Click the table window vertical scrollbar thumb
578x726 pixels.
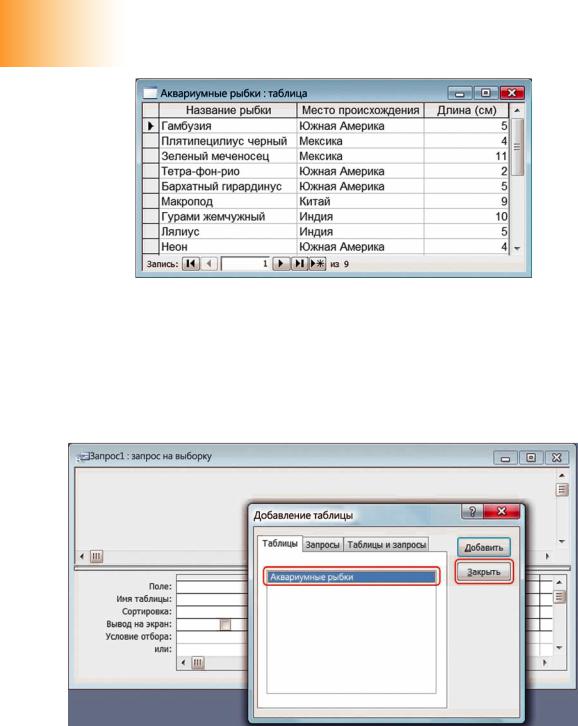(x=517, y=147)
